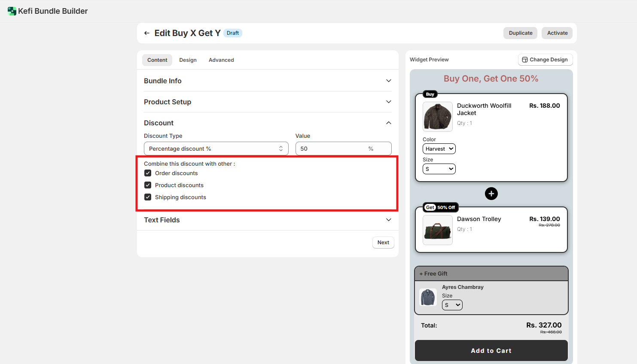The image size is (637, 364).
Task: Click the Duckworth Woolfill Jacket product image
Action: point(437,117)
